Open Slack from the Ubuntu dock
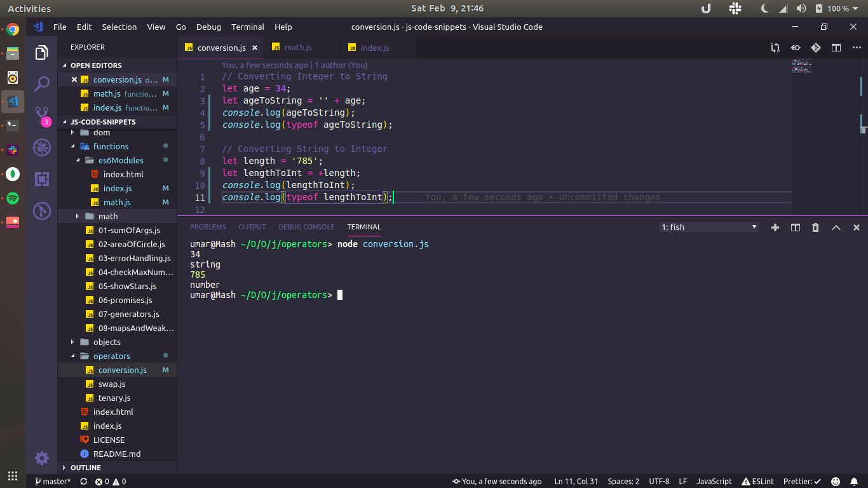The width and height of the screenshot is (868, 488). click(x=13, y=150)
